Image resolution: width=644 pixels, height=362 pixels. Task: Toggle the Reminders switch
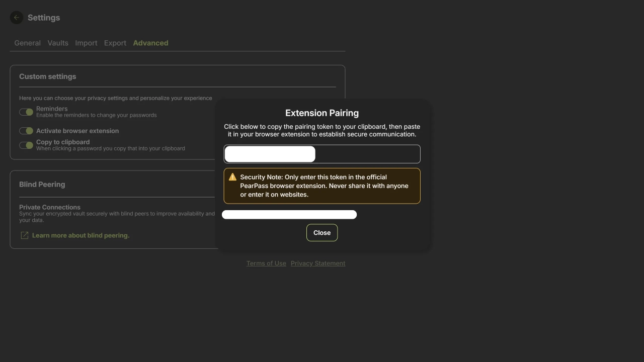(26, 112)
